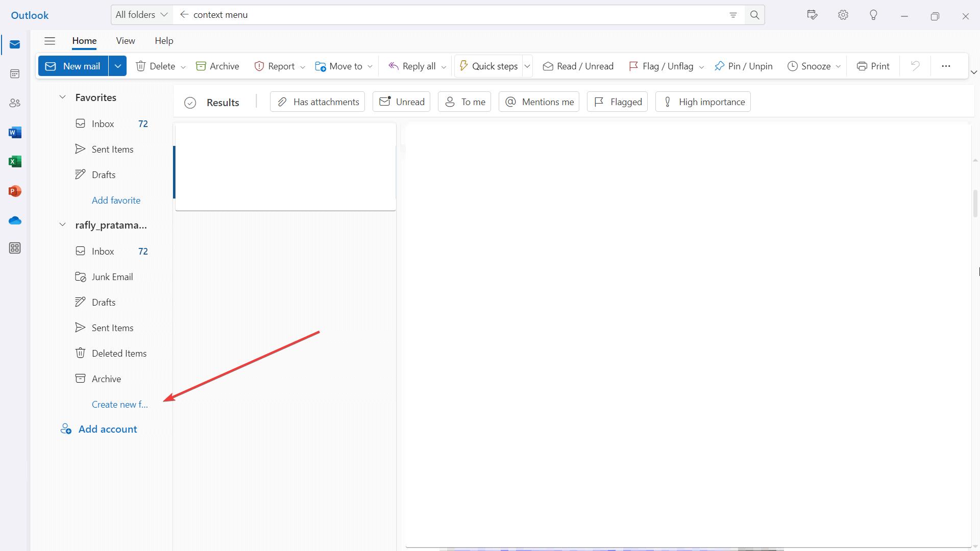Expand the ribbon with the chevron

pos(974,72)
